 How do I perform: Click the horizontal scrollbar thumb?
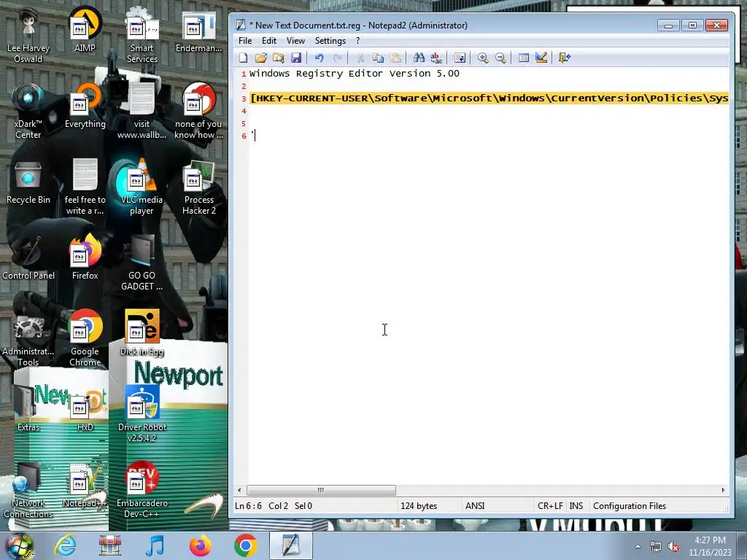coord(321,490)
